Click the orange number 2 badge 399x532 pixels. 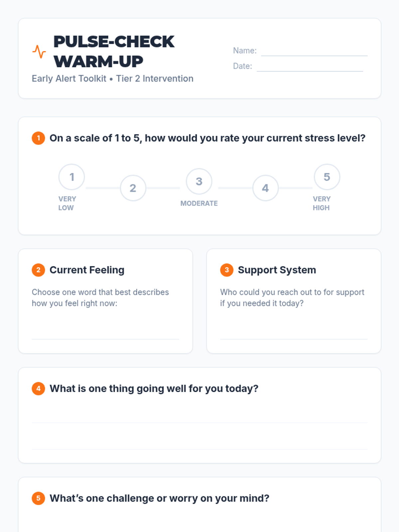[x=38, y=270]
